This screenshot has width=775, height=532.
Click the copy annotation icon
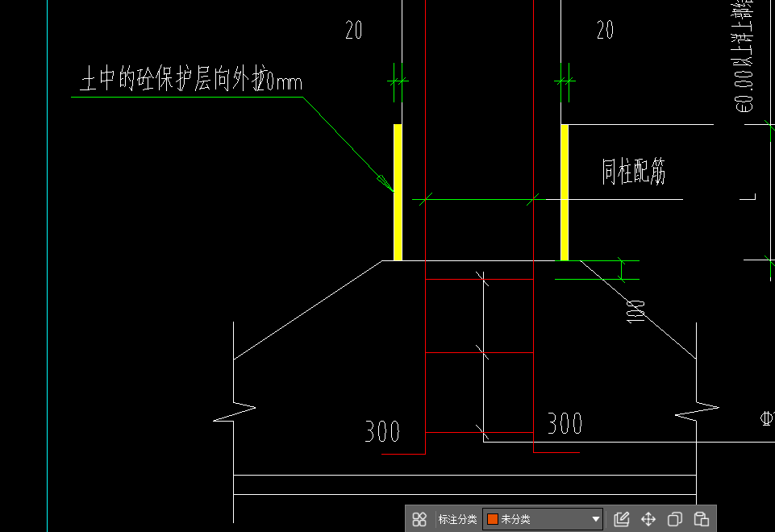(x=675, y=519)
